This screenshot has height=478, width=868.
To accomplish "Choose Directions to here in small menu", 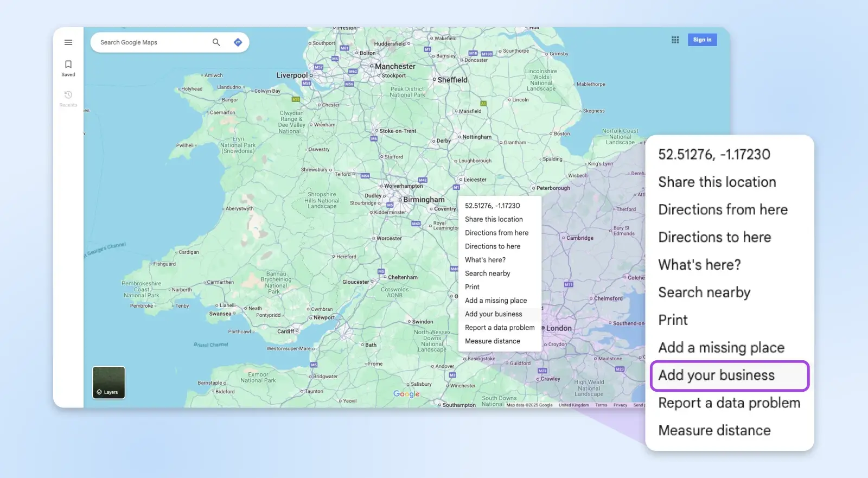I will click(492, 246).
